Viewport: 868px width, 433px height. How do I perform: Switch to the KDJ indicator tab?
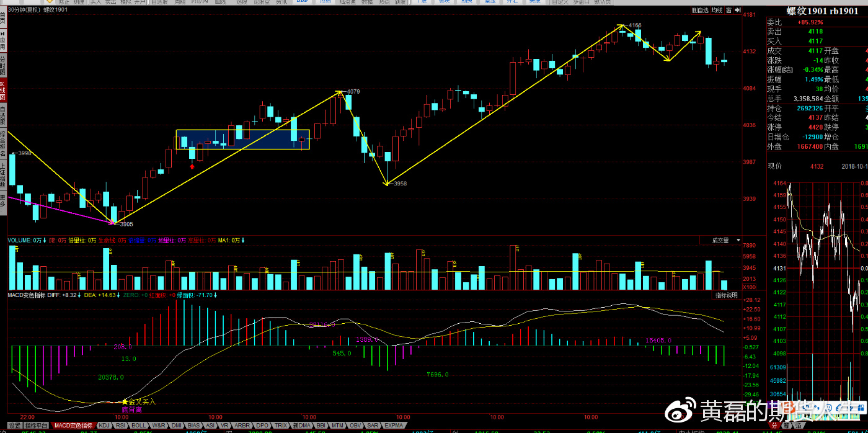pyautogui.click(x=104, y=426)
